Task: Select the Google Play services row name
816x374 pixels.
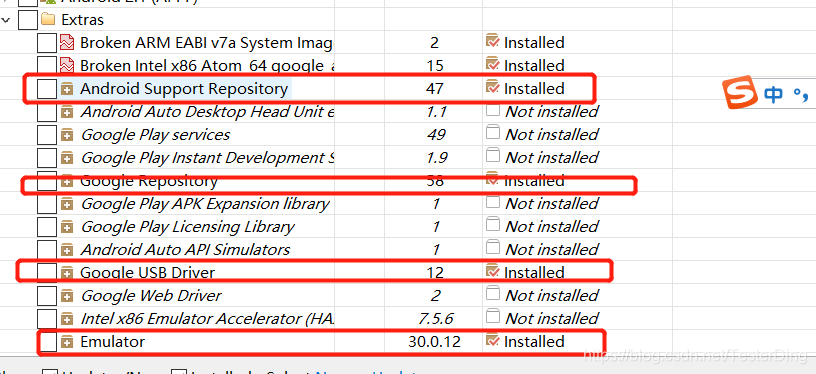Action: [x=155, y=135]
